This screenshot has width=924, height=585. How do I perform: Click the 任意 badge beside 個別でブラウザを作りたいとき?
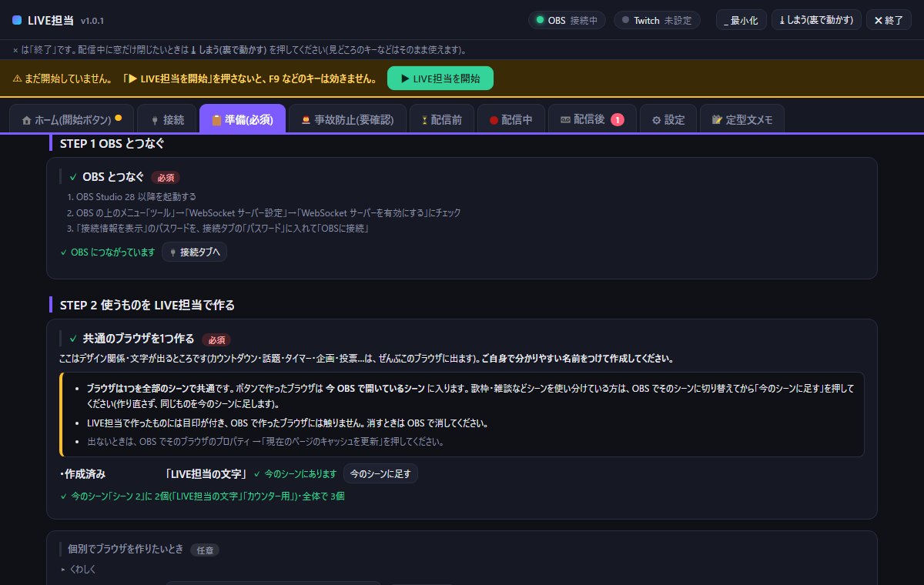[x=205, y=550]
